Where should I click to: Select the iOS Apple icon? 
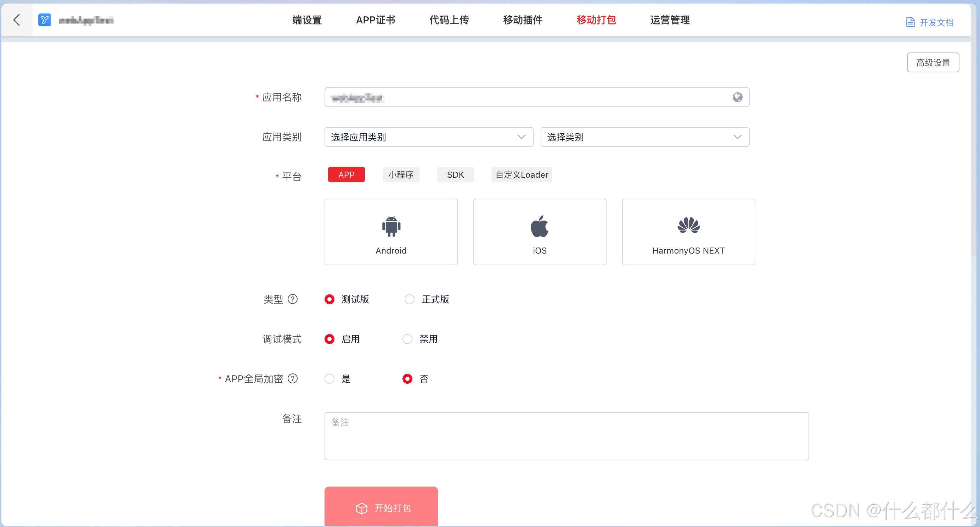click(x=539, y=226)
